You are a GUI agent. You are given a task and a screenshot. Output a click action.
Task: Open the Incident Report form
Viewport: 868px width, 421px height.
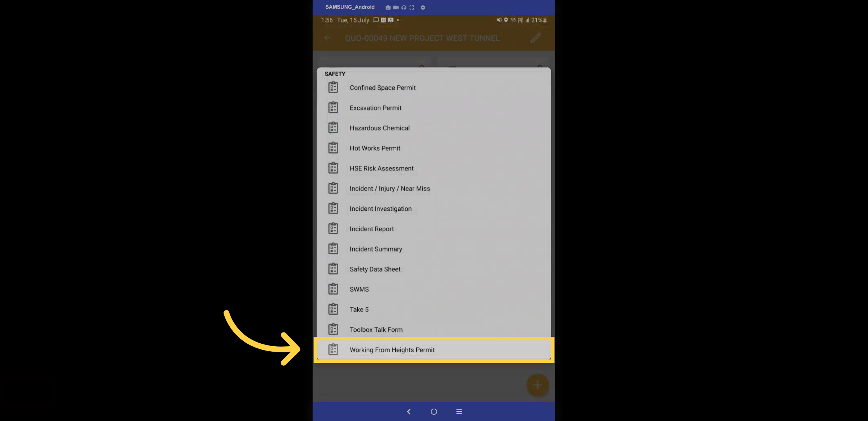pyautogui.click(x=434, y=229)
